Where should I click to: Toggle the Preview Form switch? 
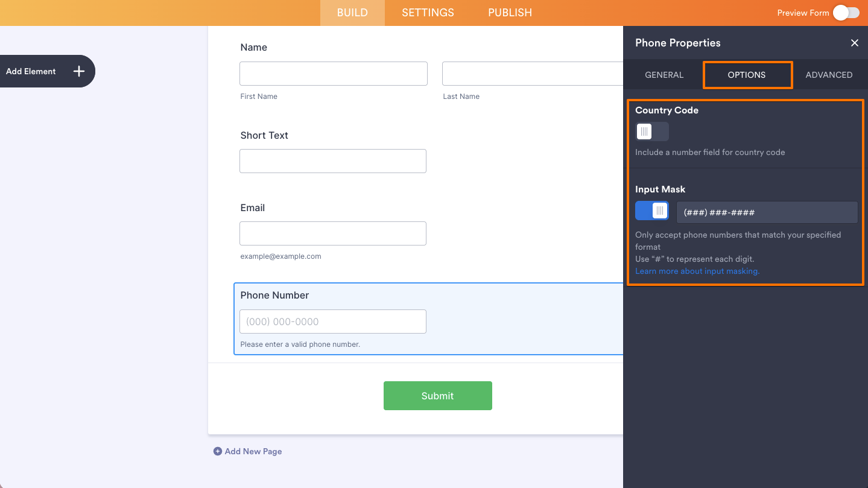pos(846,13)
